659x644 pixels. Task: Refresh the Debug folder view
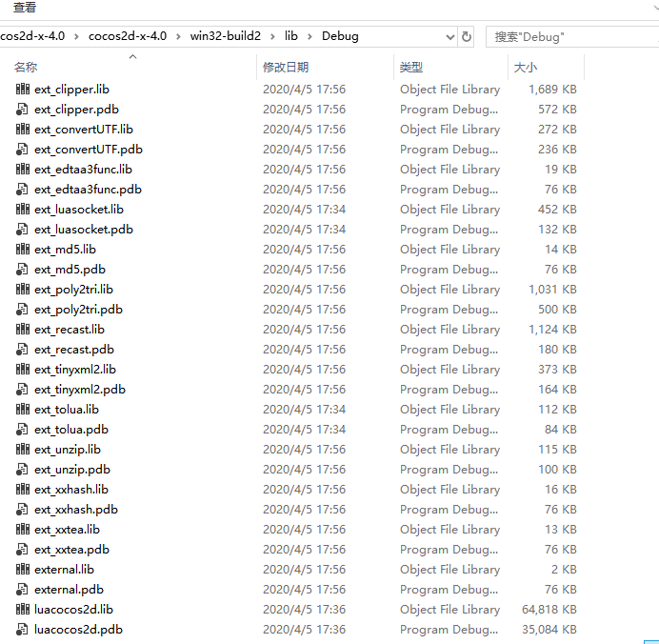pyautogui.click(x=466, y=36)
